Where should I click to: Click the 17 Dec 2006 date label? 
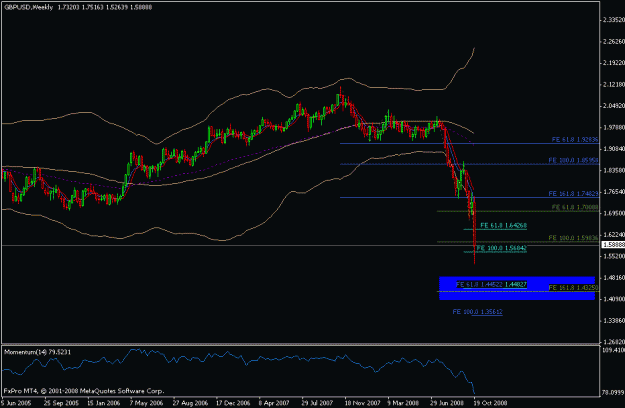[x=233, y=403]
